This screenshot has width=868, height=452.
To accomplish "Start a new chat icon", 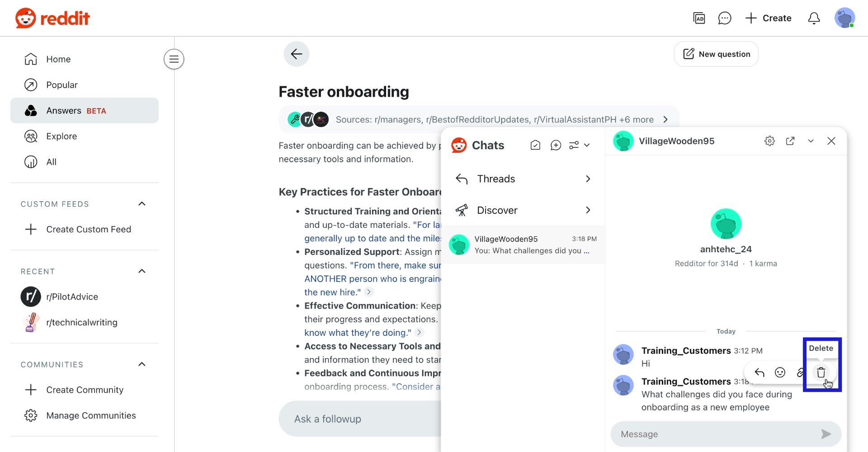I will (x=556, y=145).
